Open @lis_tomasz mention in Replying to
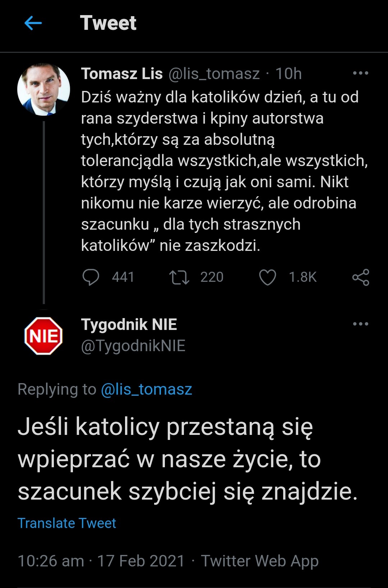Image resolution: width=388 pixels, height=588 pixels. pos(147,389)
